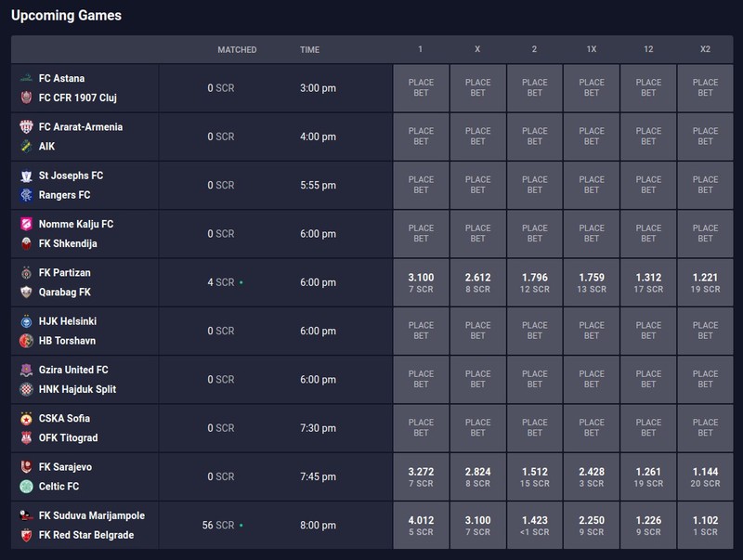Place bet on 1 for FC Astana match

[x=421, y=88]
